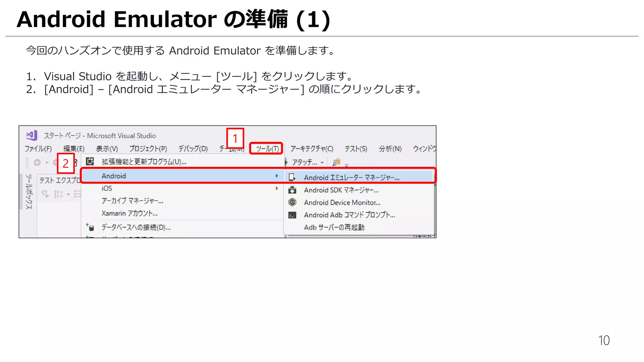
Task: Open the 表示(V) menu
Action: [107, 149]
